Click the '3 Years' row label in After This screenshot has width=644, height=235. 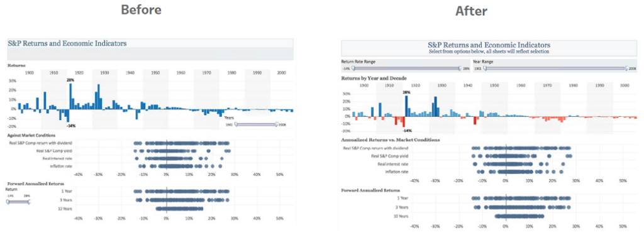coord(402,207)
